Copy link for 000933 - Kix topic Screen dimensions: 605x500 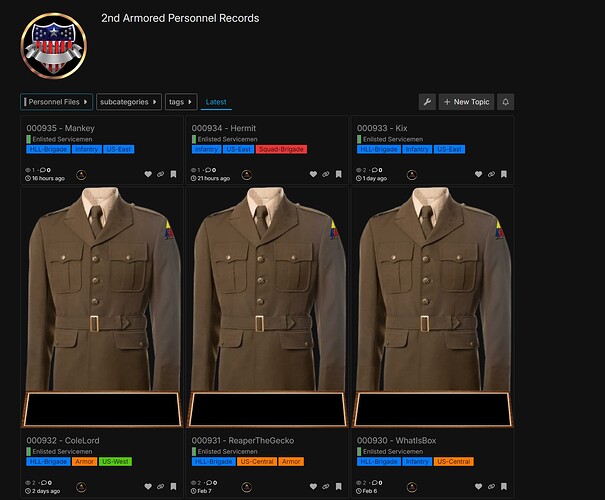[491, 174]
